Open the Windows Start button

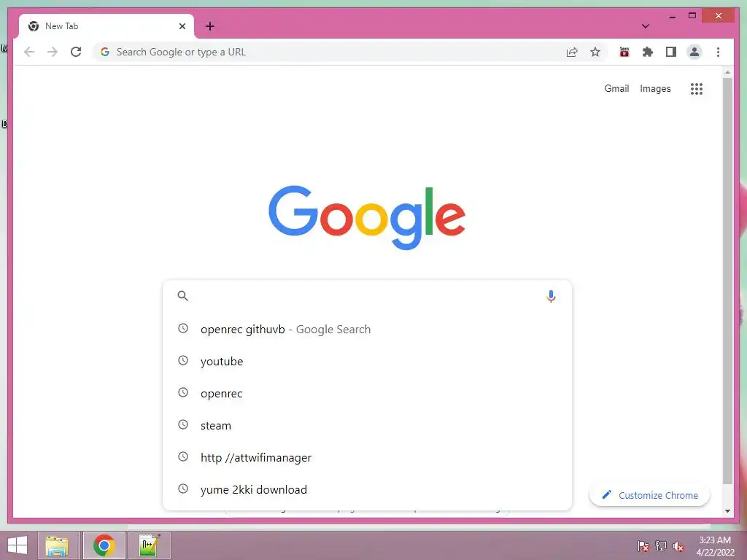(18, 545)
